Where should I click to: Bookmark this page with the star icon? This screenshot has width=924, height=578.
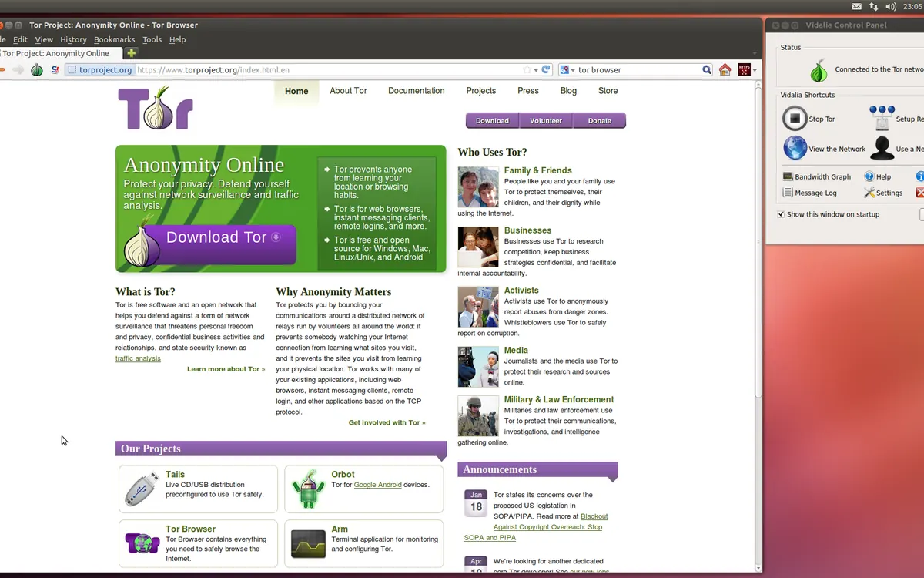tap(527, 69)
